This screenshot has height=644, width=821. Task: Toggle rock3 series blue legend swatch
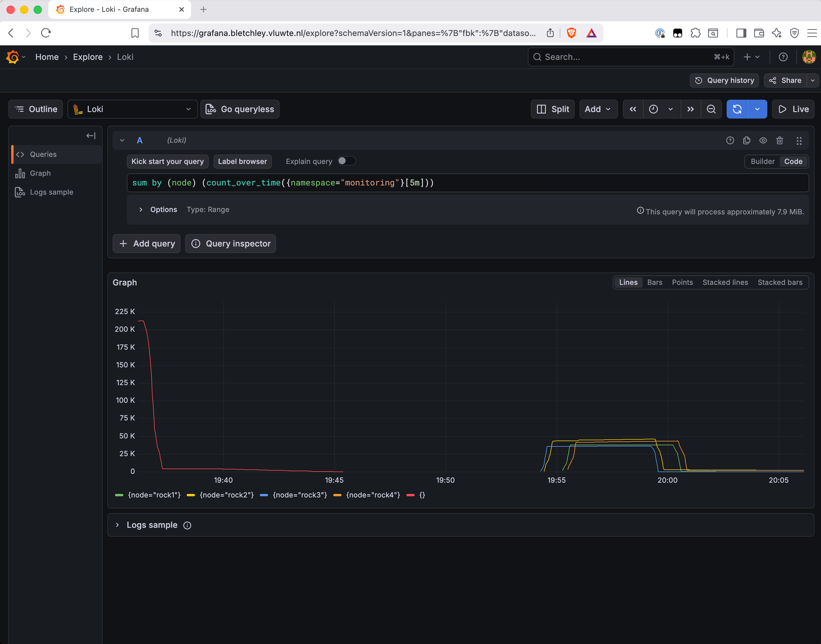coord(264,495)
